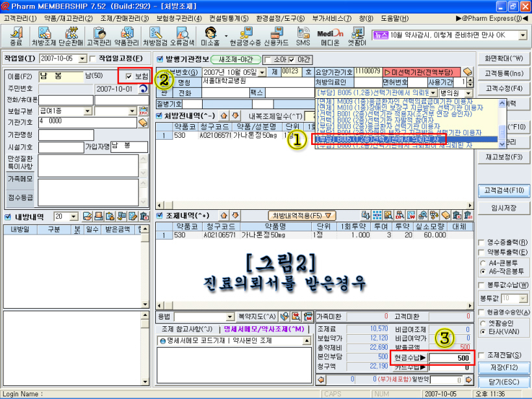Toggle the 보험 checkbox
The width and height of the screenshot is (532, 399).
[129, 76]
